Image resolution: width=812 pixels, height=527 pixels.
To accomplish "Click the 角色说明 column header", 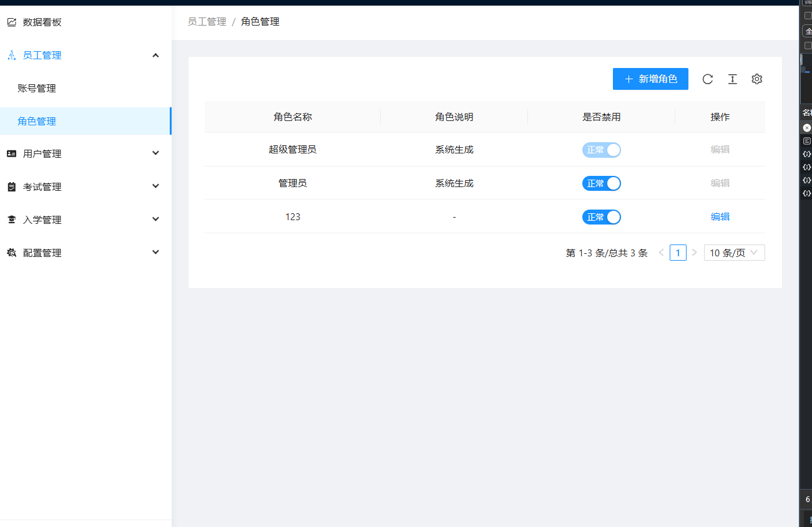I will [x=454, y=117].
